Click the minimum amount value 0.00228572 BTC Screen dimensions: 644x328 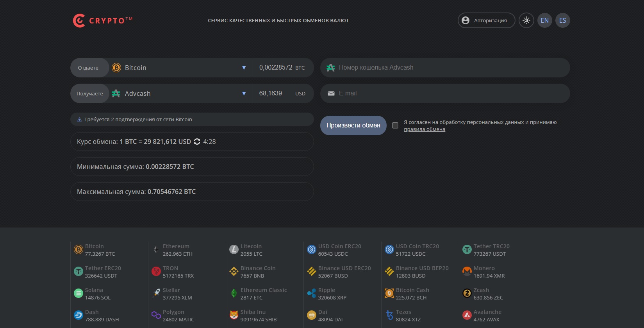click(x=170, y=167)
